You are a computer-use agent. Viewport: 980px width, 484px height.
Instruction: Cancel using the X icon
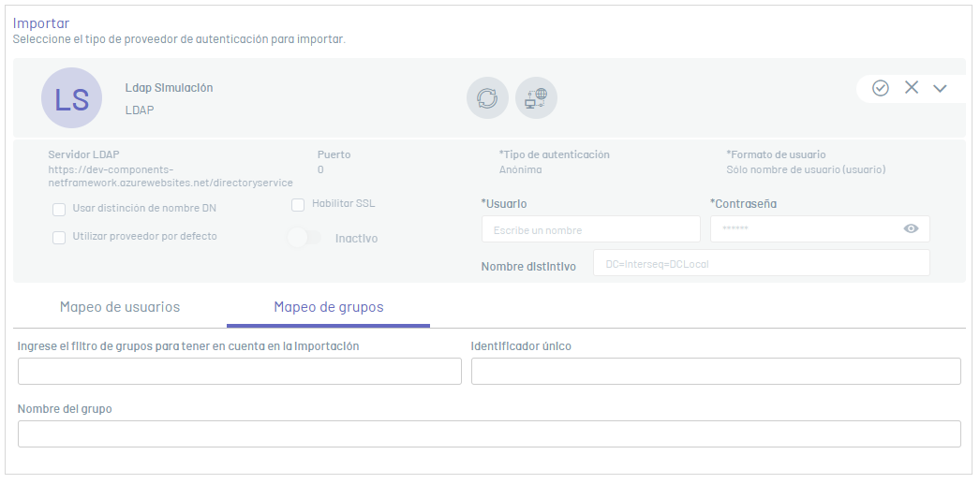(912, 87)
